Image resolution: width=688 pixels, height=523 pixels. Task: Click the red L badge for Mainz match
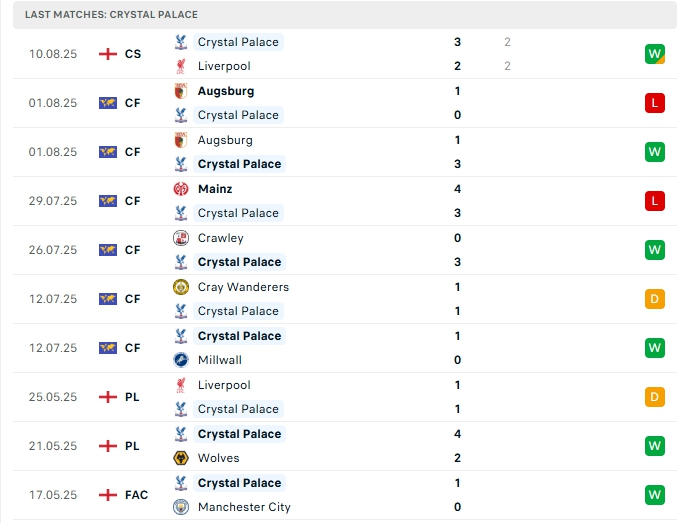click(655, 201)
